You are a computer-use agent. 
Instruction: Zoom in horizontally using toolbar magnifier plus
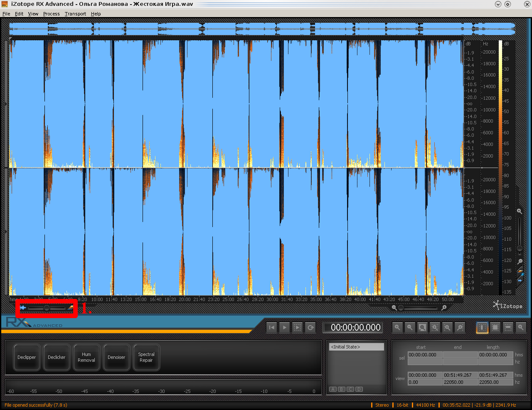tap(397, 328)
